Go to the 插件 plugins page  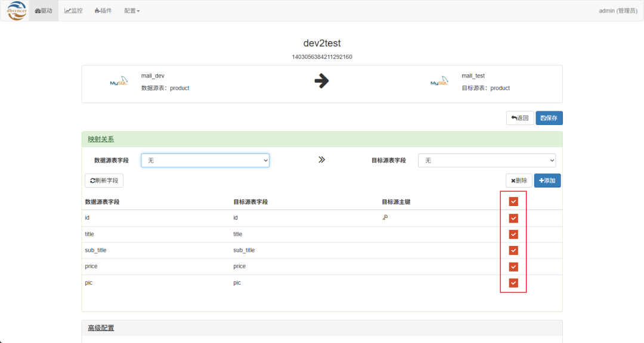point(103,11)
